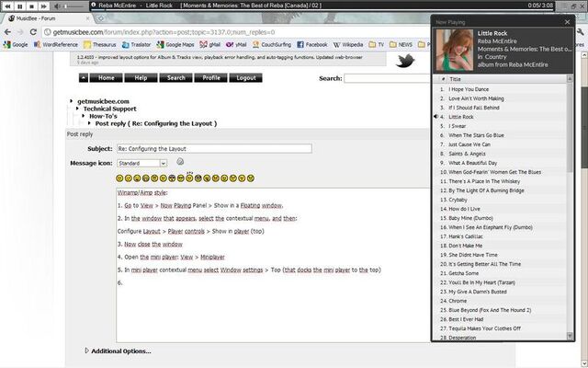Screen dimensions: 588x368
Task: Sort by the Title column header
Action: 506,79
